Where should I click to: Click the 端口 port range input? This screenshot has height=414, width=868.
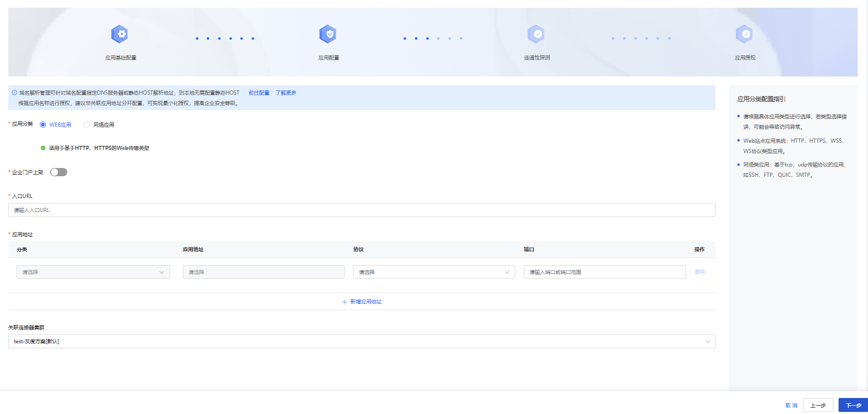click(605, 272)
